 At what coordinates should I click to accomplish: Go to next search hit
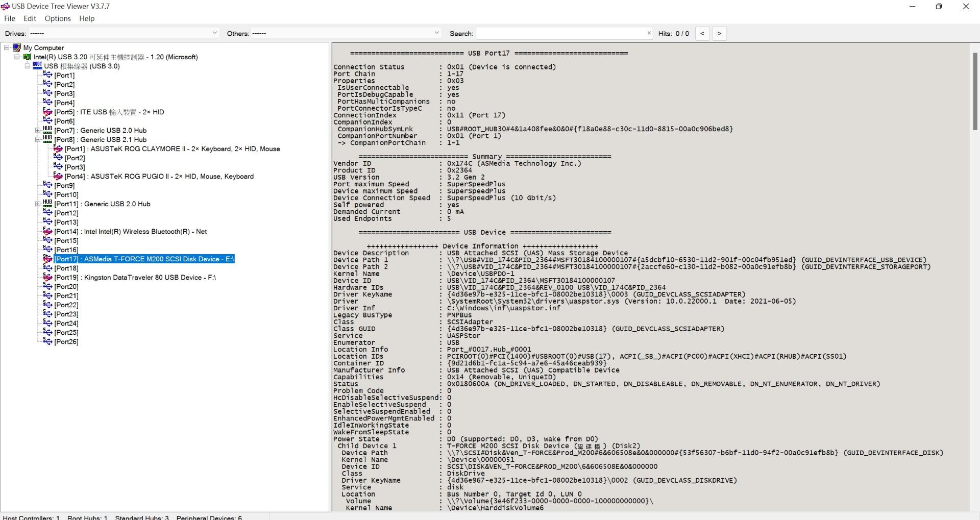pyautogui.click(x=719, y=33)
